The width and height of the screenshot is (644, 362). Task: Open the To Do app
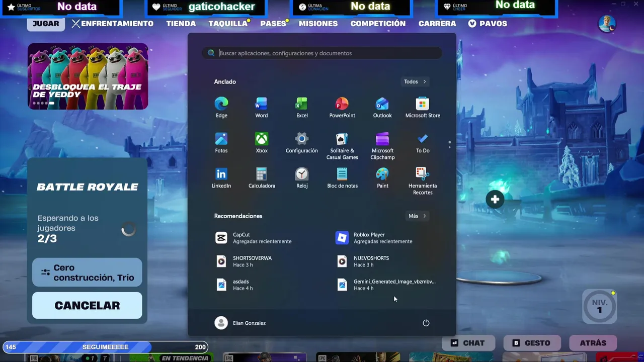[423, 143]
